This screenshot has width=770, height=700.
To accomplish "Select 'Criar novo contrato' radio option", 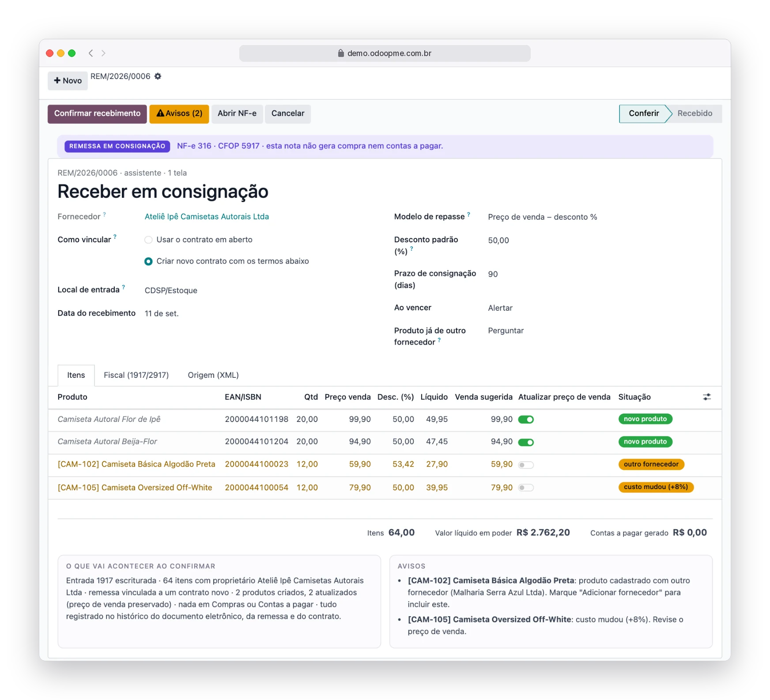I will pos(148,261).
